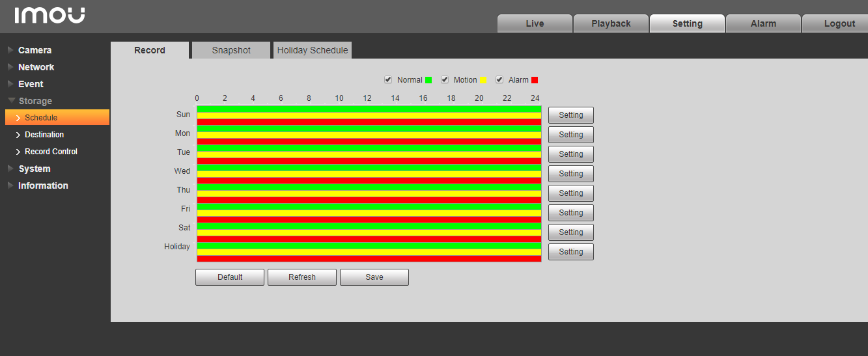The height and width of the screenshot is (356, 868).
Task: Click the yellow Motion color swatch
Action: [x=483, y=80]
